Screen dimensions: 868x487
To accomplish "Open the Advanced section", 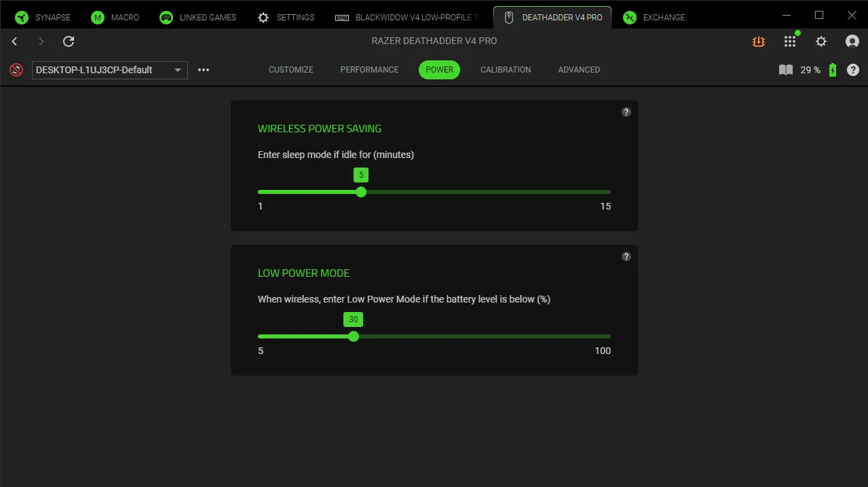I will coord(579,70).
